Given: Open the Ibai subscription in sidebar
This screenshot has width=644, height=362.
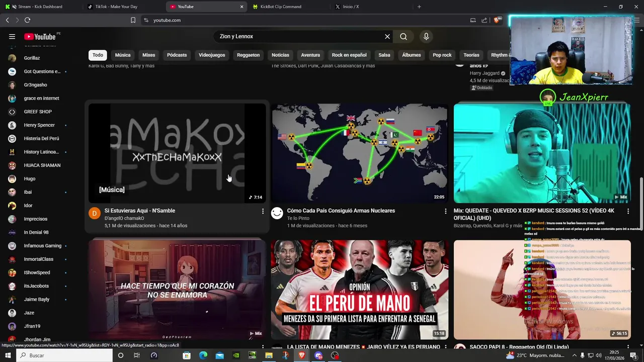Looking at the screenshot, I should click(x=28, y=192).
